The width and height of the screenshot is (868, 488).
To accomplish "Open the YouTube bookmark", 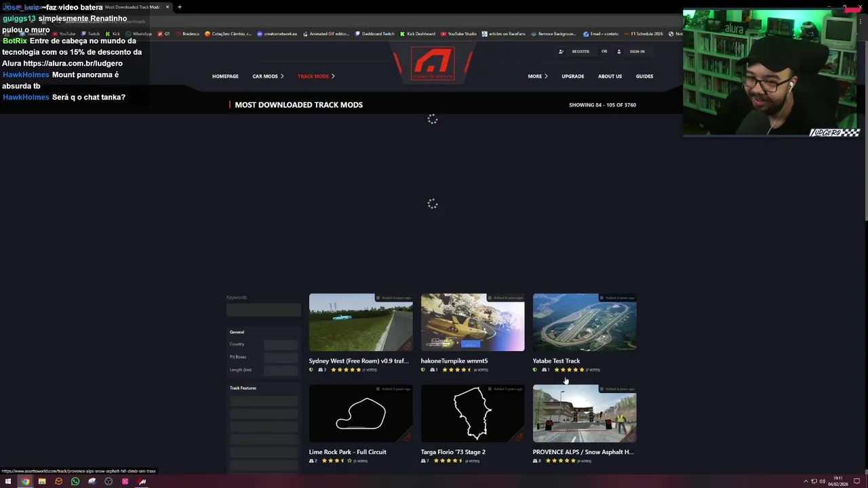I will [x=64, y=34].
